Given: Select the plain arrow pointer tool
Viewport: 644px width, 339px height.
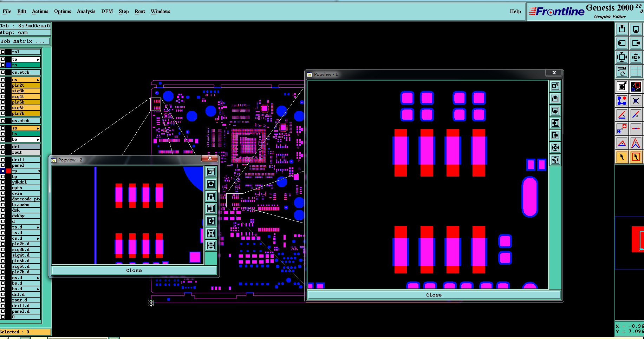Looking at the screenshot, I should (x=622, y=157).
